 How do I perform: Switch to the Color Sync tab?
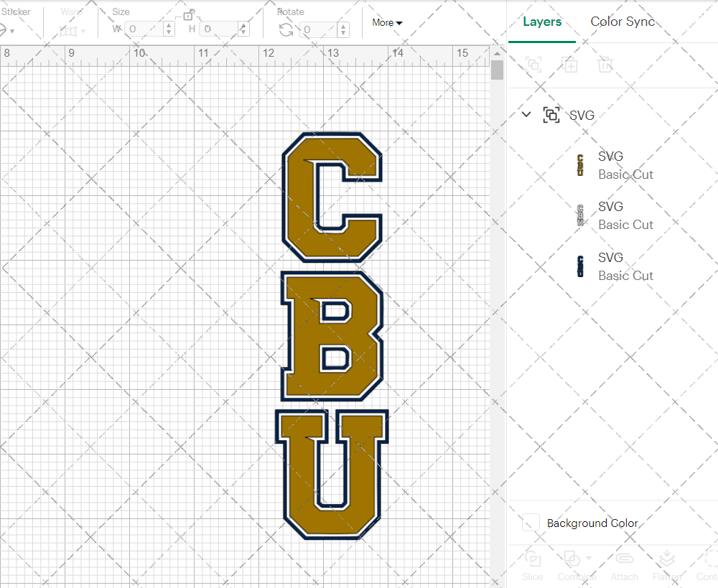click(x=623, y=22)
